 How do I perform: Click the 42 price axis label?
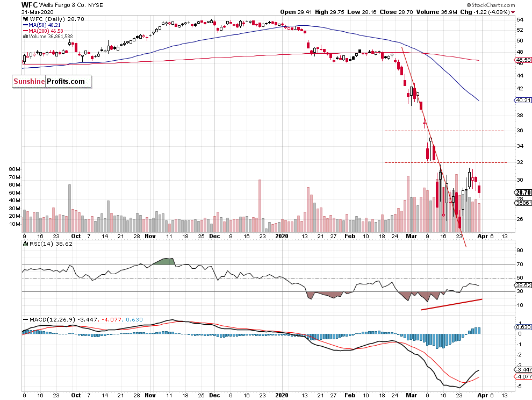520,88
